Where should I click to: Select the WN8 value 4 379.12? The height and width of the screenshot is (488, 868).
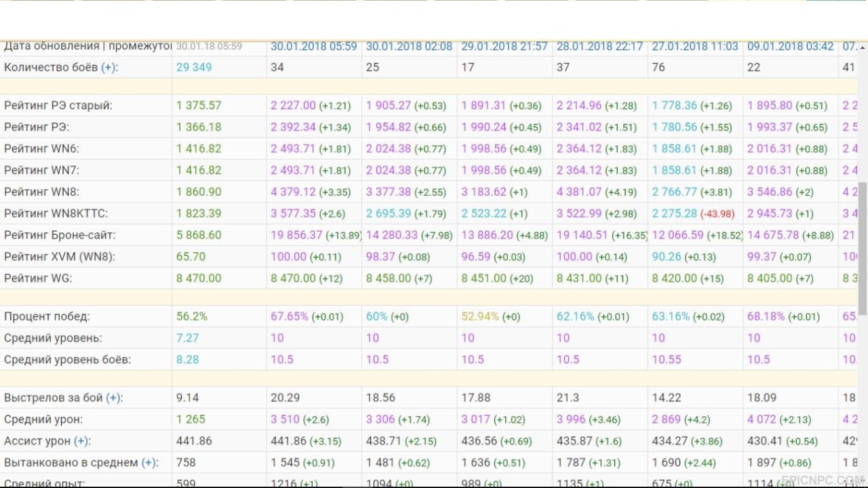point(293,192)
